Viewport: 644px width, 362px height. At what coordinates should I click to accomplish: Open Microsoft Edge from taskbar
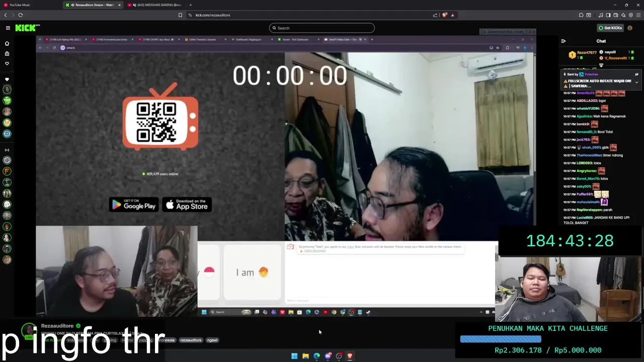[x=316, y=356]
